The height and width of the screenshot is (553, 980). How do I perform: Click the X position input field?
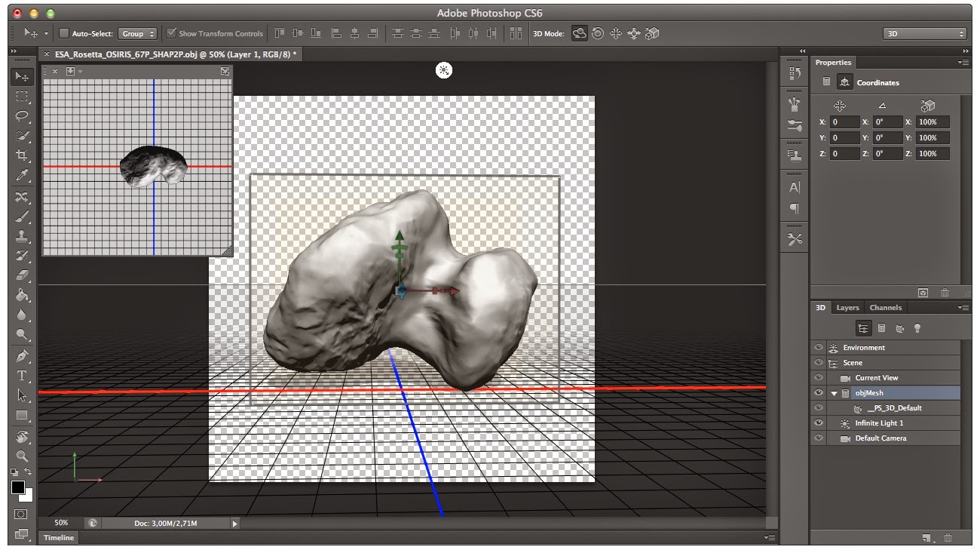pyautogui.click(x=845, y=122)
